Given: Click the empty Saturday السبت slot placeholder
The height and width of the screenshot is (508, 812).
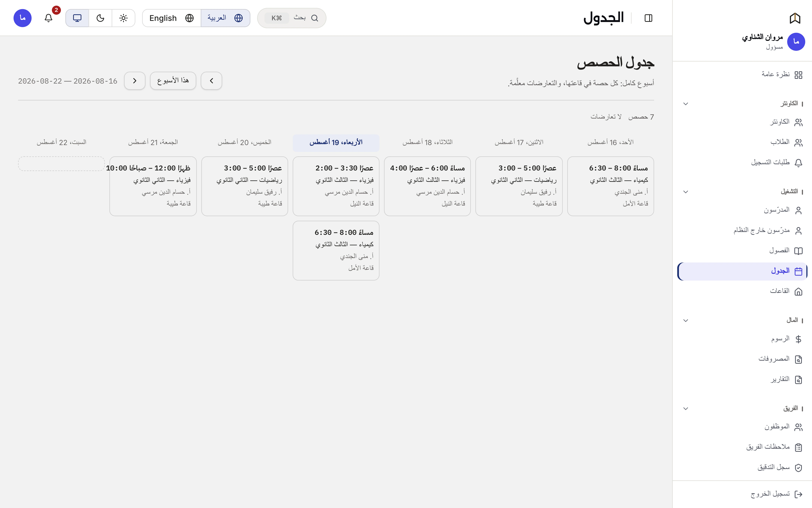Looking at the screenshot, I should pos(61,164).
